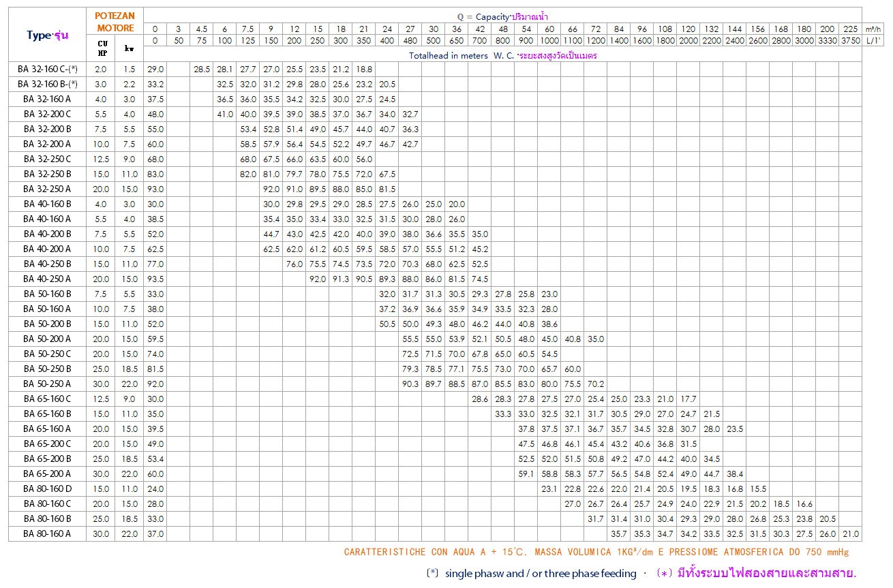Image resolution: width=893 pixels, height=588 pixels.
Task: Click model name 'BA 50-250 C'
Action: pos(47,354)
